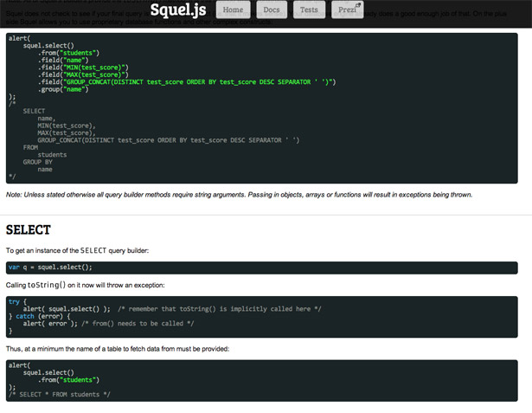Go to the Tests page

tap(309, 10)
